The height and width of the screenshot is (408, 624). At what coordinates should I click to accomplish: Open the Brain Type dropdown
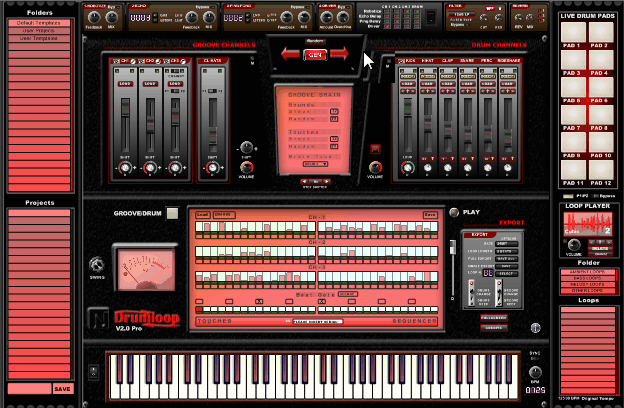coord(315,164)
